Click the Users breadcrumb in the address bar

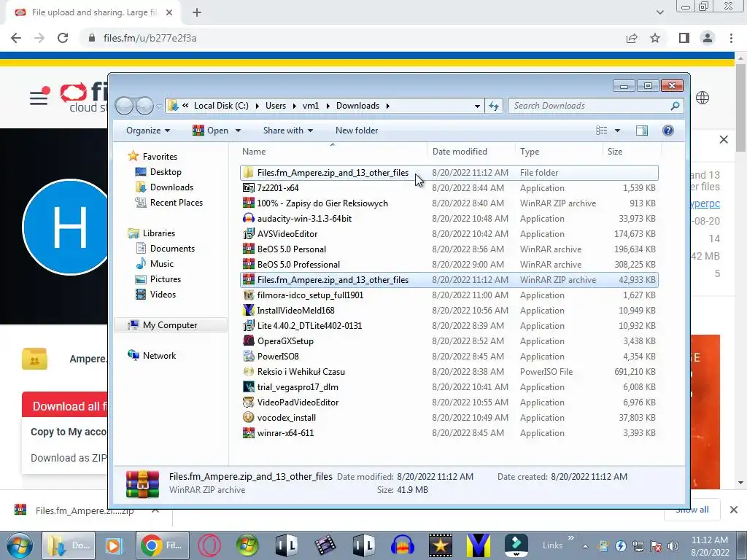276,106
